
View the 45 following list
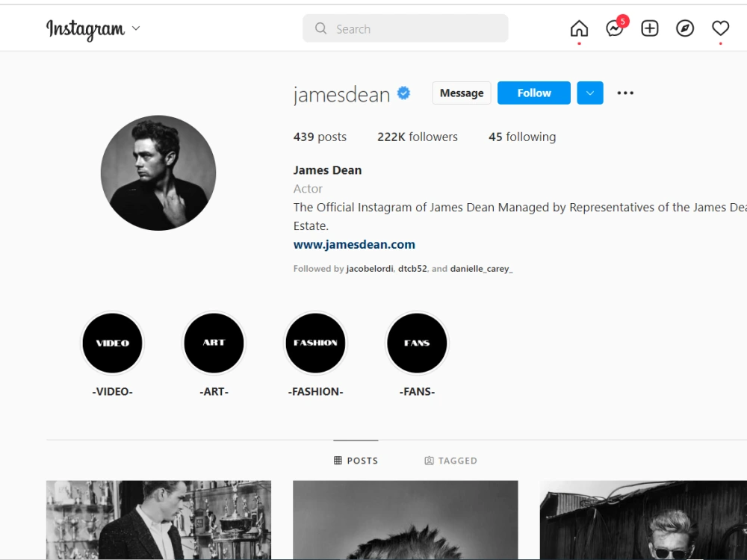click(522, 137)
